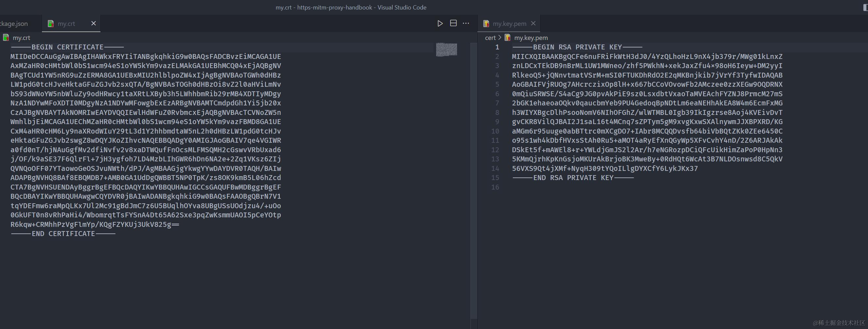Click line starting MIIDeDCCAuGgAwIBAgIHAWkx
Screen dimensions: 868x329
pyautogui.click(x=146, y=57)
